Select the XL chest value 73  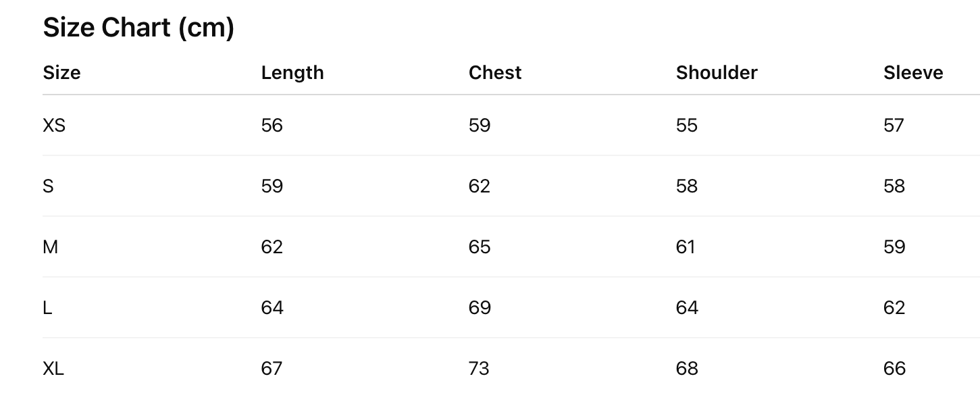pyautogui.click(x=479, y=369)
